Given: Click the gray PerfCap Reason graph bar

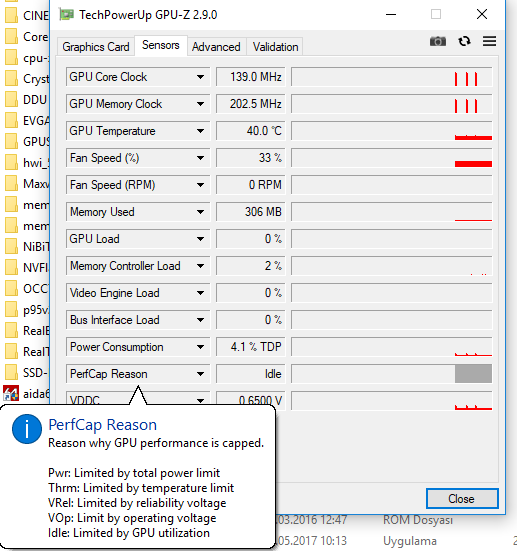Looking at the screenshot, I should 473,374.
